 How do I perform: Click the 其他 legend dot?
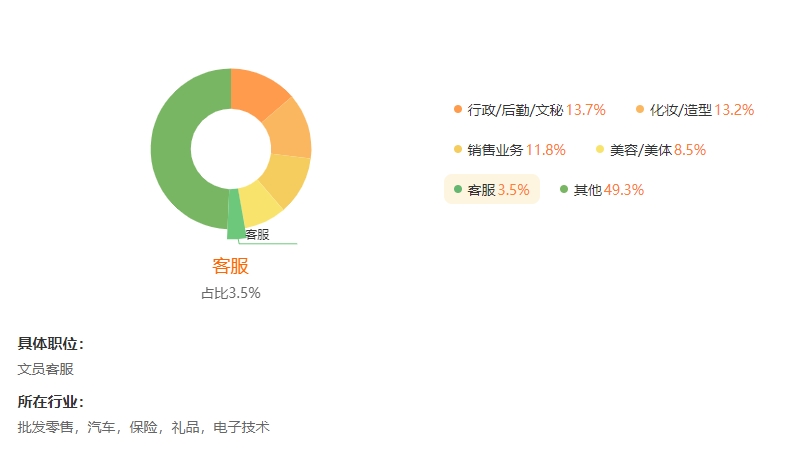(564, 189)
